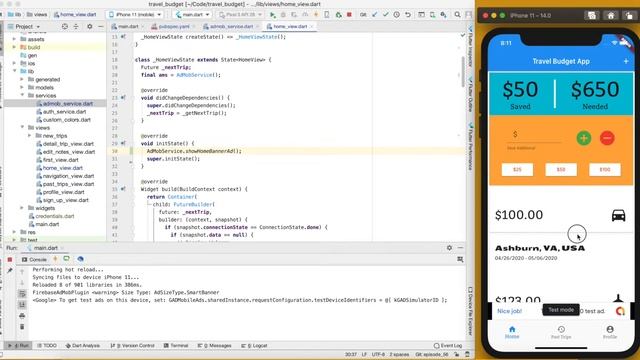Tap the red subtract money button
The height and width of the screenshot is (360, 640).
point(607,138)
